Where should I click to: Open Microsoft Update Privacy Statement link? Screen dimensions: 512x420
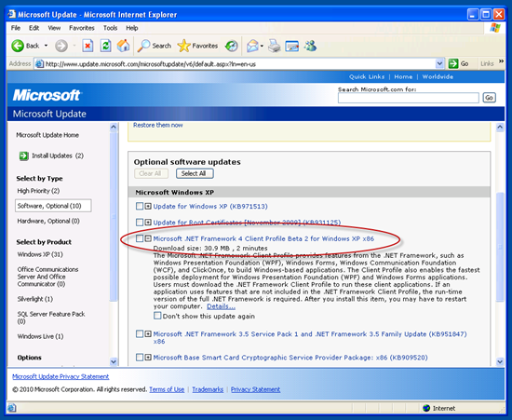pos(61,376)
